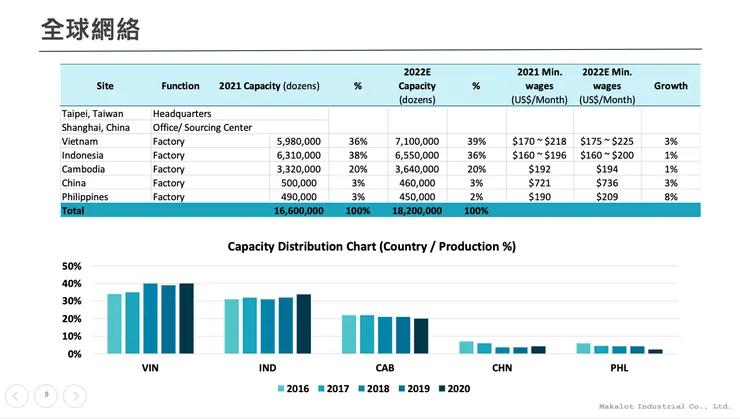The height and width of the screenshot is (419, 740).
Task: Click the 2020 bar for IND
Action: click(303, 324)
